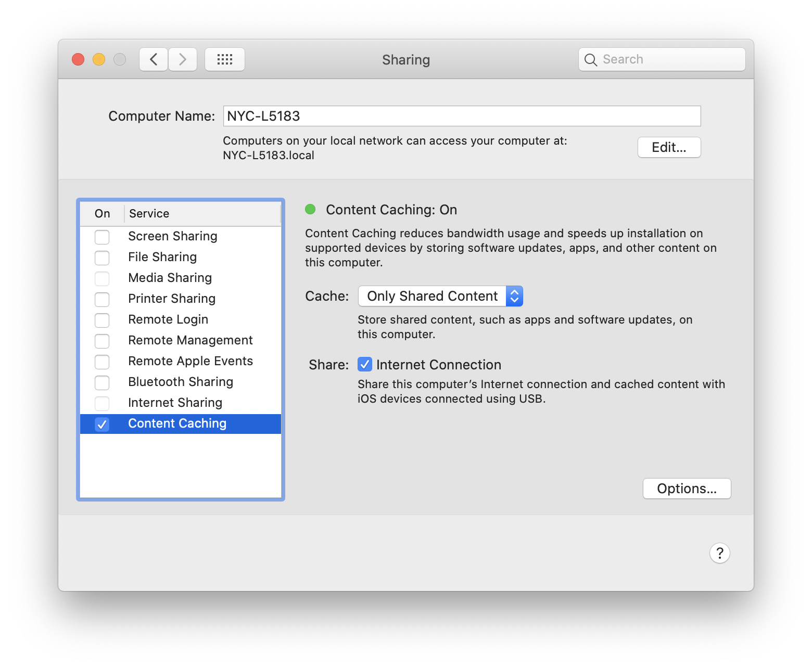The image size is (812, 668).
Task: Select the Printer Sharing service row
Action: tap(172, 299)
